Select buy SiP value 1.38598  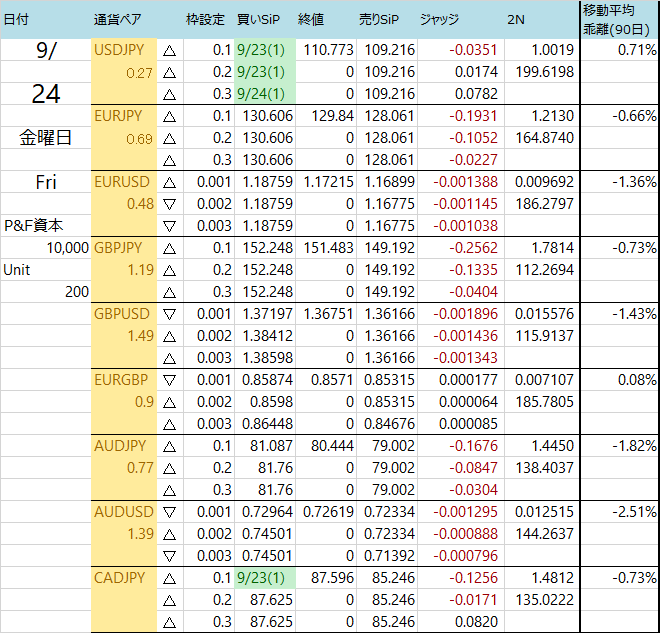267,358
